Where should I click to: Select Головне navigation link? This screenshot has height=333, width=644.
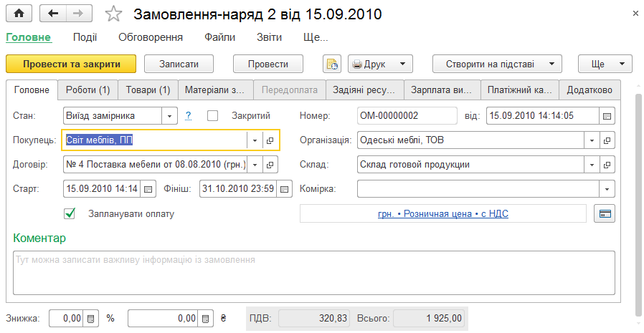point(29,37)
